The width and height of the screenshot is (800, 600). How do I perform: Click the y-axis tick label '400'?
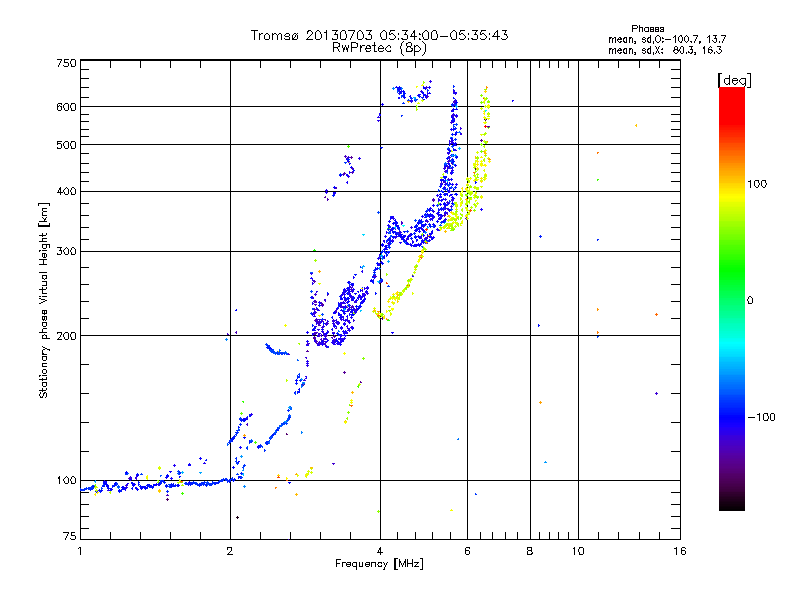pos(67,191)
